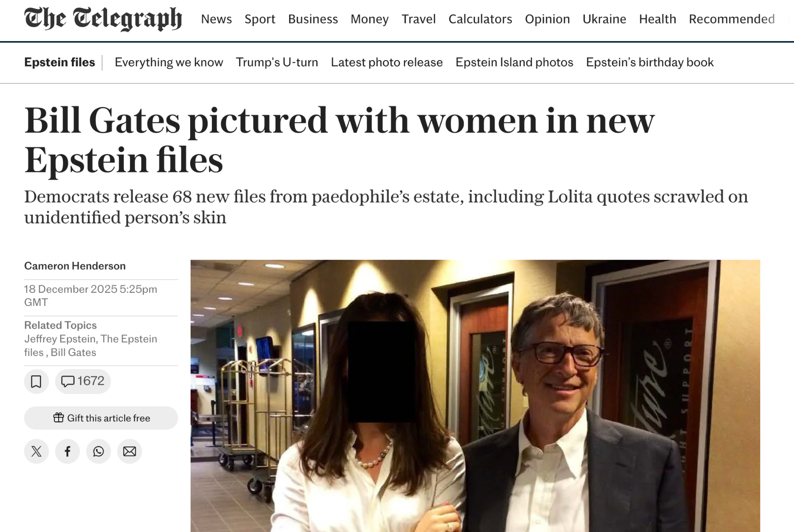Go to the Sport section
The height and width of the screenshot is (532, 794).
260,19
